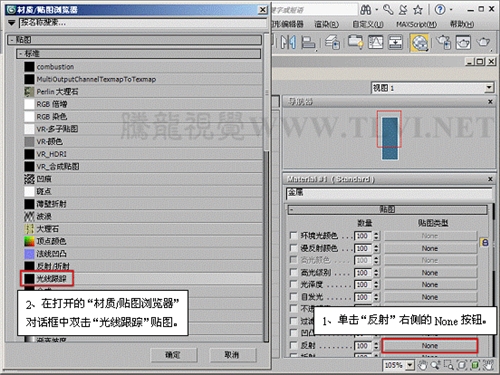Click the pattern icon beside 凹痕 map
Image resolution: width=500 pixels, height=375 pixels.
click(29, 179)
